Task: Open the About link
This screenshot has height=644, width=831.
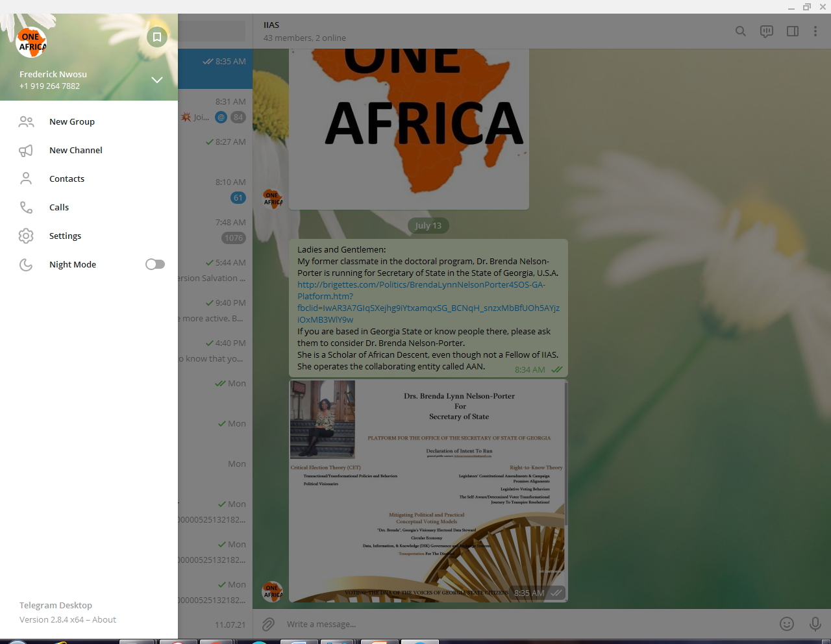Action: coord(104,620)
